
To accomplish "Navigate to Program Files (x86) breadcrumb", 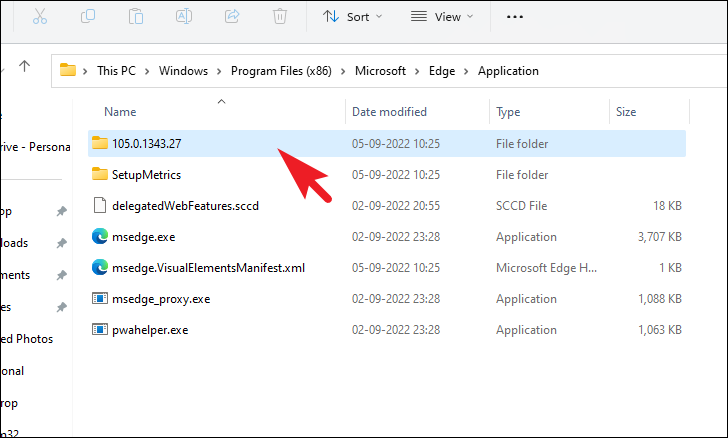I will (x=281, y=71).
